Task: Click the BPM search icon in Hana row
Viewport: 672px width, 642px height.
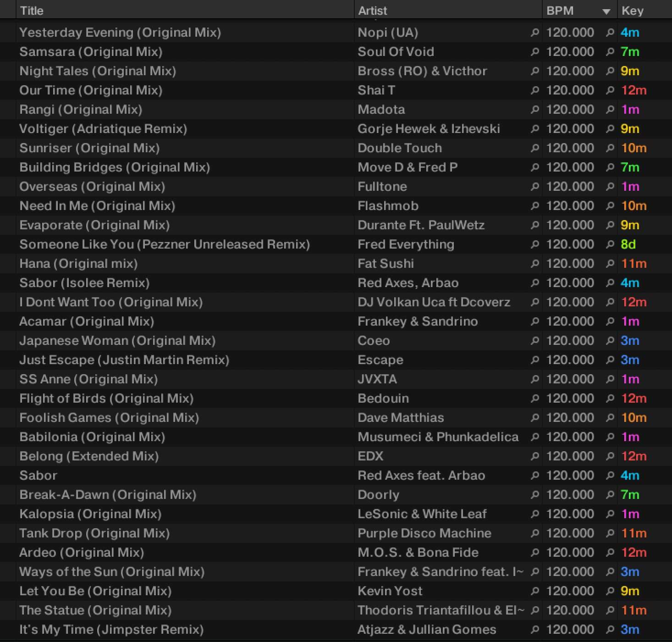Action: pos(610,264)
